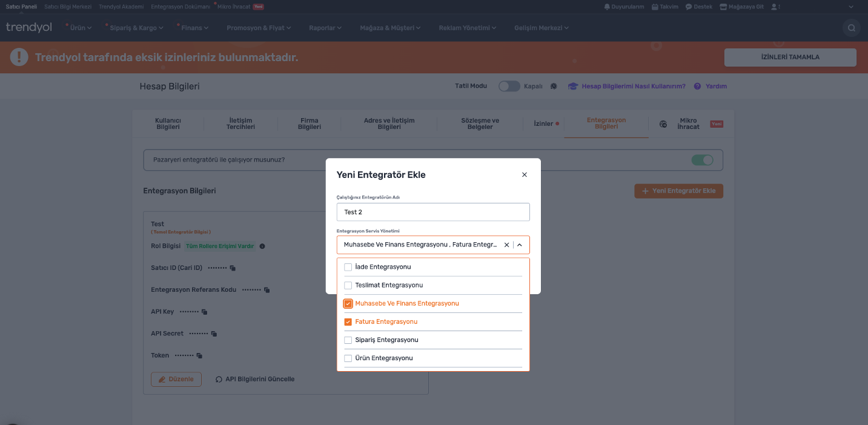Check Ürün Entegrasyonu option
Screen dimensions: 868x425
tap(348, 358)
